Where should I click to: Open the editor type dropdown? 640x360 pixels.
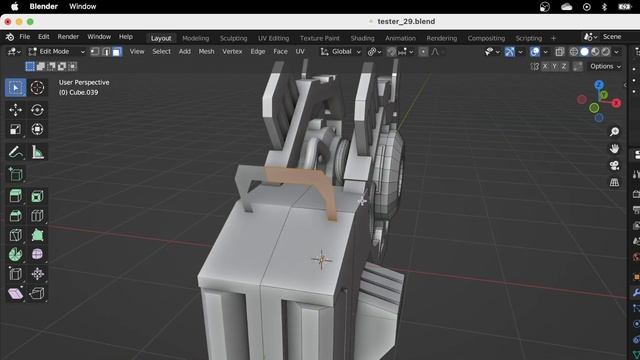coord(14,52)
